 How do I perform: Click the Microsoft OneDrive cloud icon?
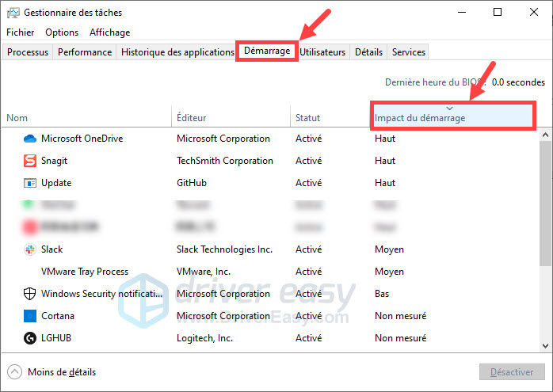[30, 139]
